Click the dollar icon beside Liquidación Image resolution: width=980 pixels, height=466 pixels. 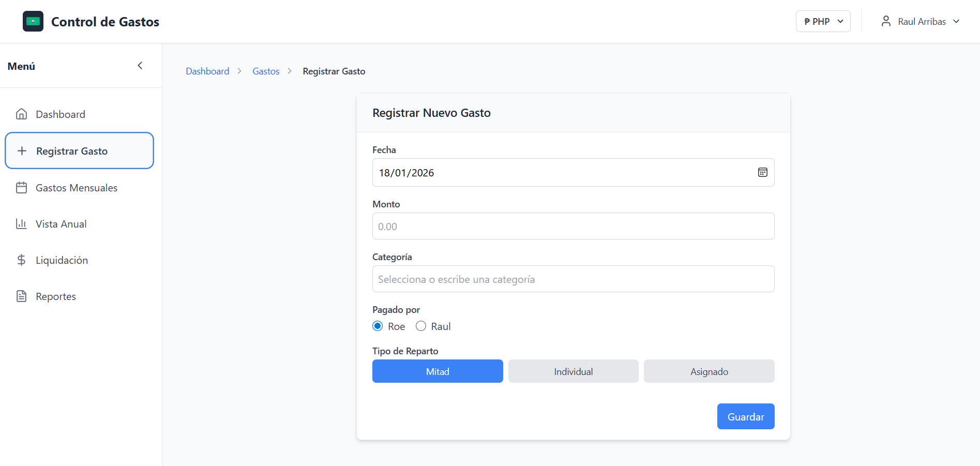click(21, 260)
